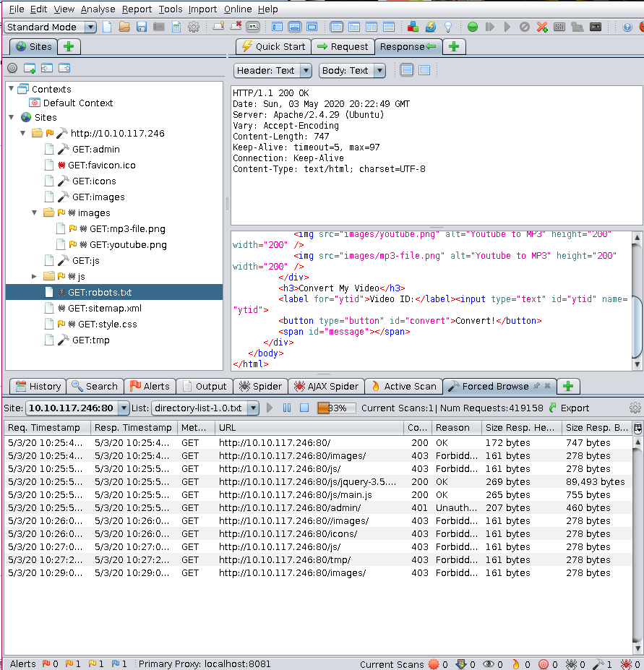Expand the js folder in Sites tree
Viewport: 644px width, 670px height.
point(35,277)
